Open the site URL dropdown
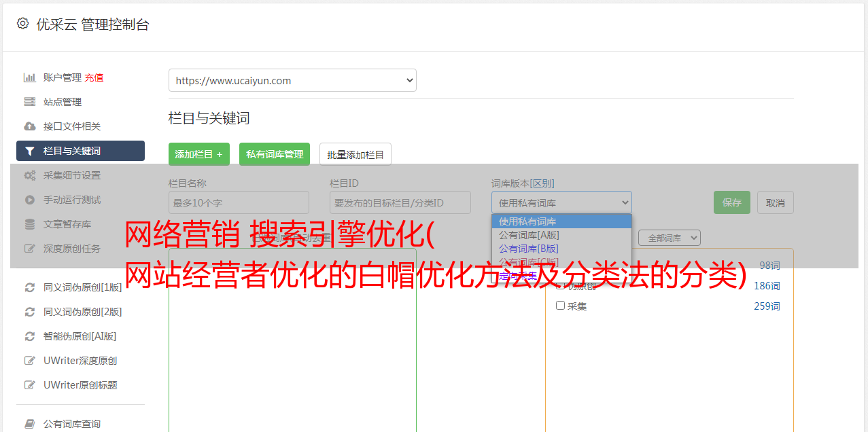Screen dimensions: 868x432 pyautogui.click(x=292, y=80)
